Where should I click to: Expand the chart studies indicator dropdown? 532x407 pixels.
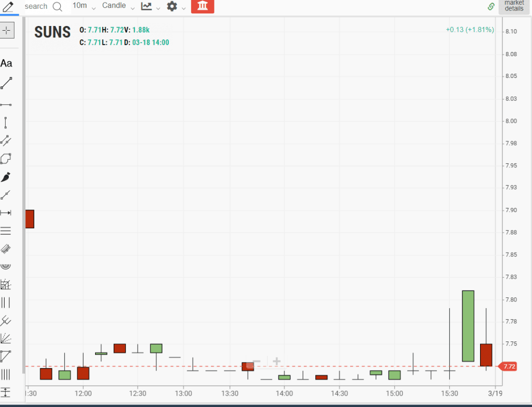pyautogui.click(x=150, y=6)
